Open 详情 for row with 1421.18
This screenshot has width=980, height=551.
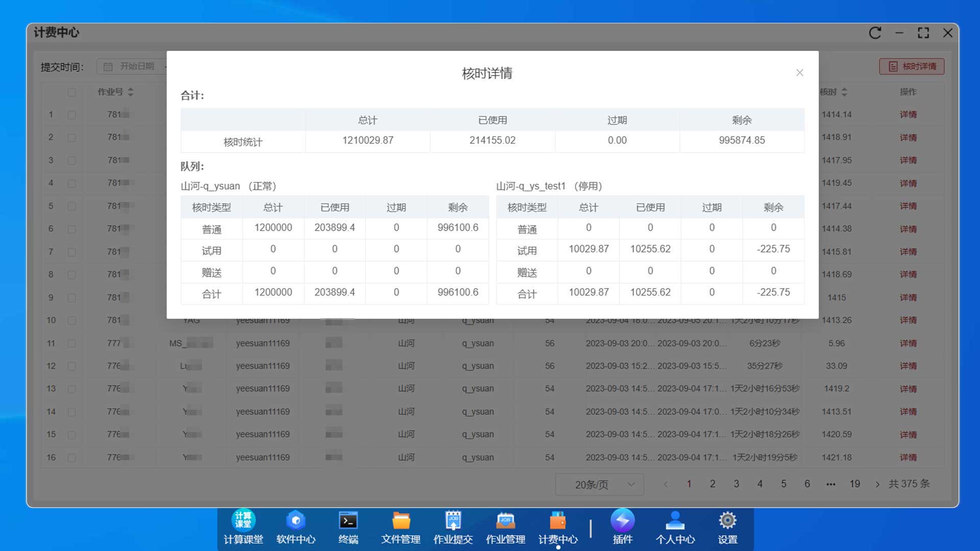908,458
